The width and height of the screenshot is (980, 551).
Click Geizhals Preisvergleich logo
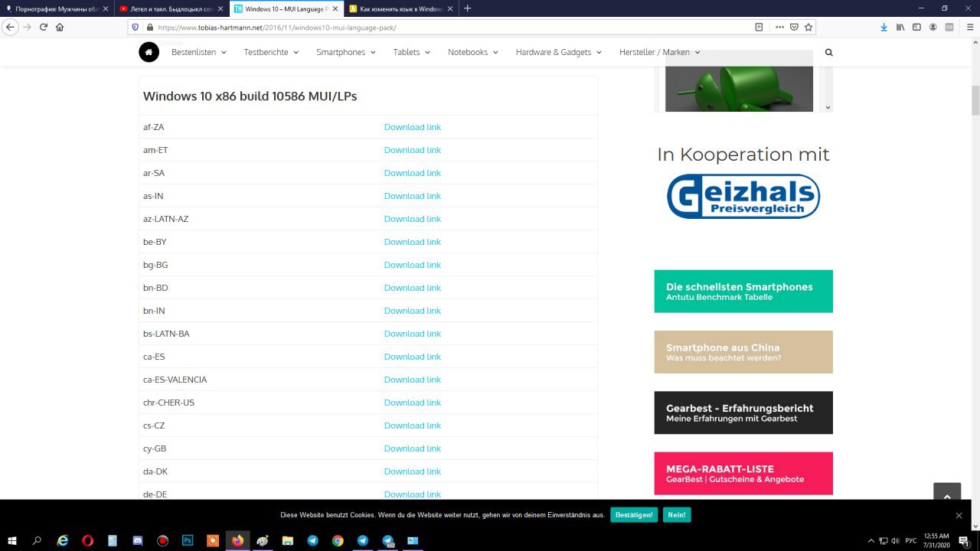point(743,196)
